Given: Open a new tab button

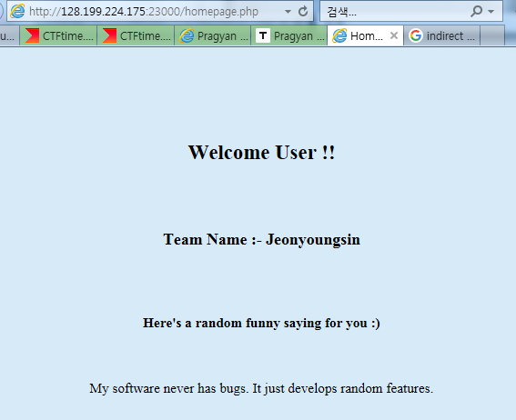Looking at the screenshot, I should click(x=492, y=35).
